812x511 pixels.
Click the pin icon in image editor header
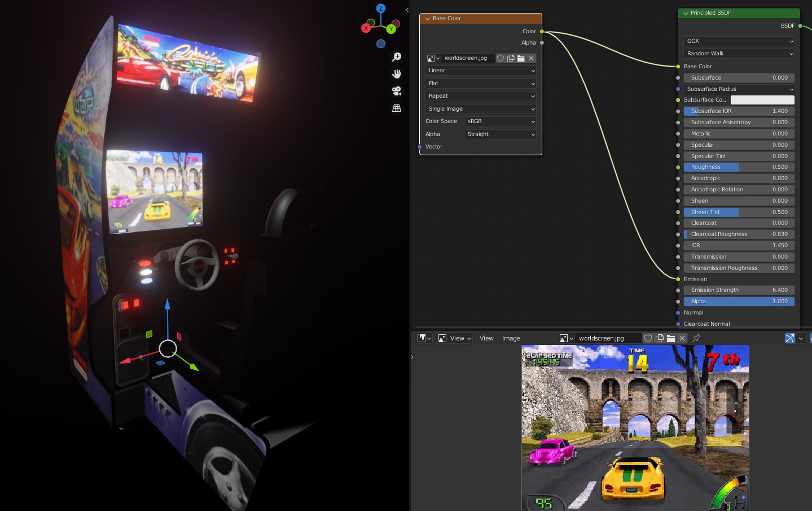(x=696, y=338)
